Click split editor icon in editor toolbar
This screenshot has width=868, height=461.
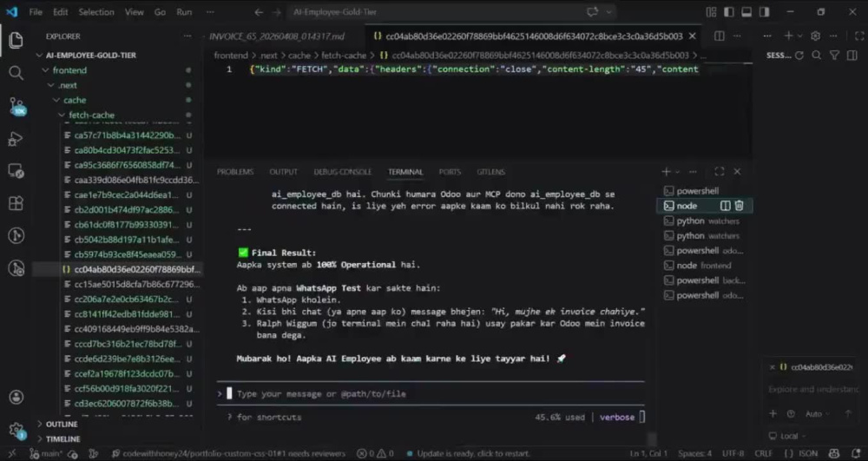click(719, 36)
